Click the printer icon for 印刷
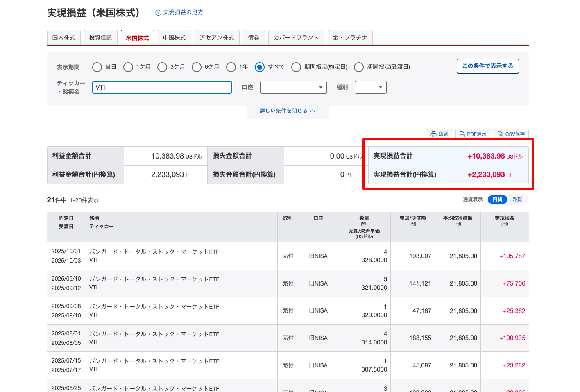580x392 pixels. [x=433, y=134]
